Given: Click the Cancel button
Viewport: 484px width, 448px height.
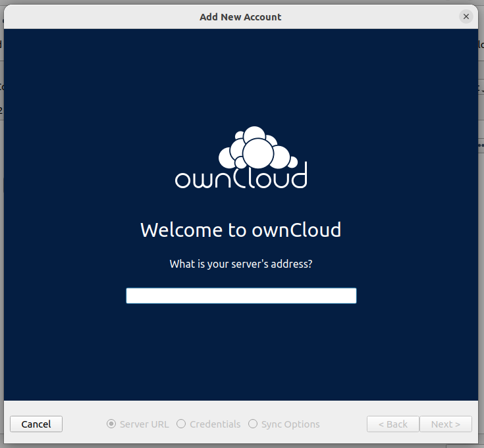Looking at the screenshot, I should 36,424.
